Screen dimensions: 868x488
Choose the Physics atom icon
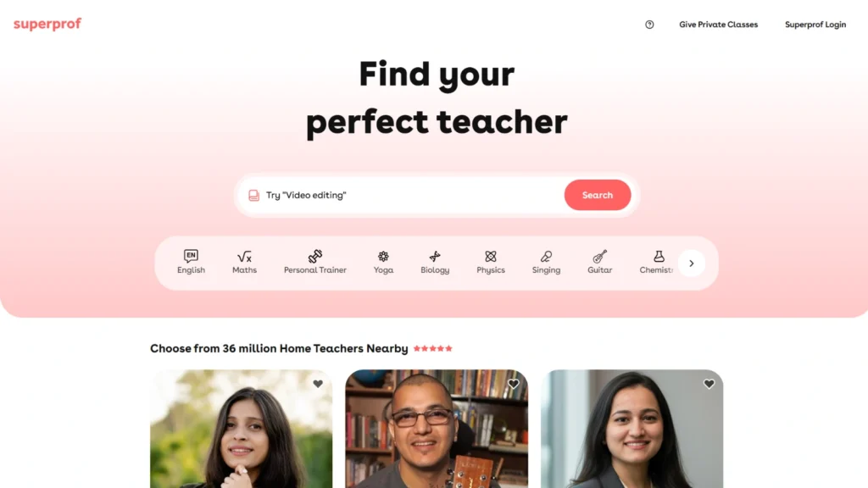coord(491,256)
